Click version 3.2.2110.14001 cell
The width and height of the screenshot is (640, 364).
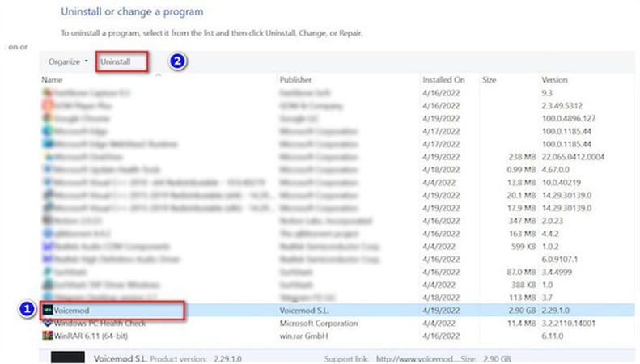point(570,324)
